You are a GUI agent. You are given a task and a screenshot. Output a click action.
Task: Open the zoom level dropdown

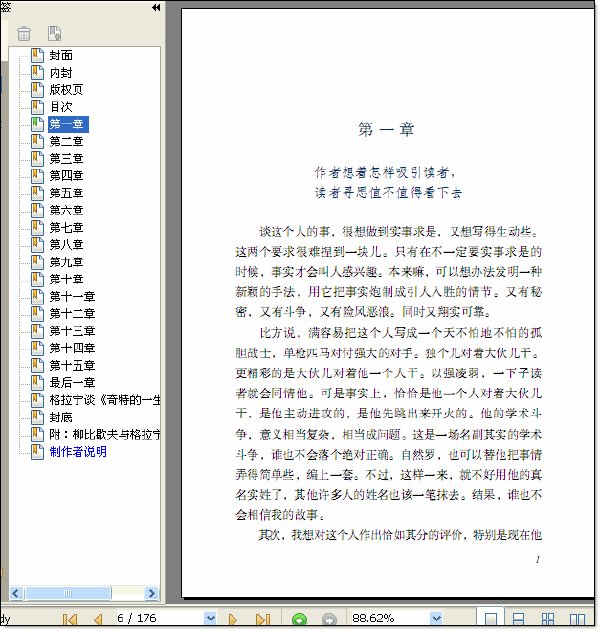click(436, 618)
